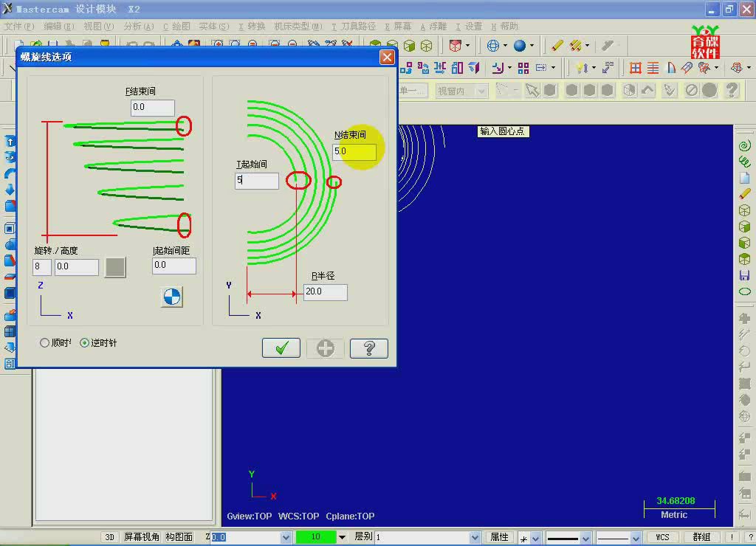Click the arrow cursor selection icon
Image resolution: width=756 pixels, height=546 pixels.
click(532, 90)
